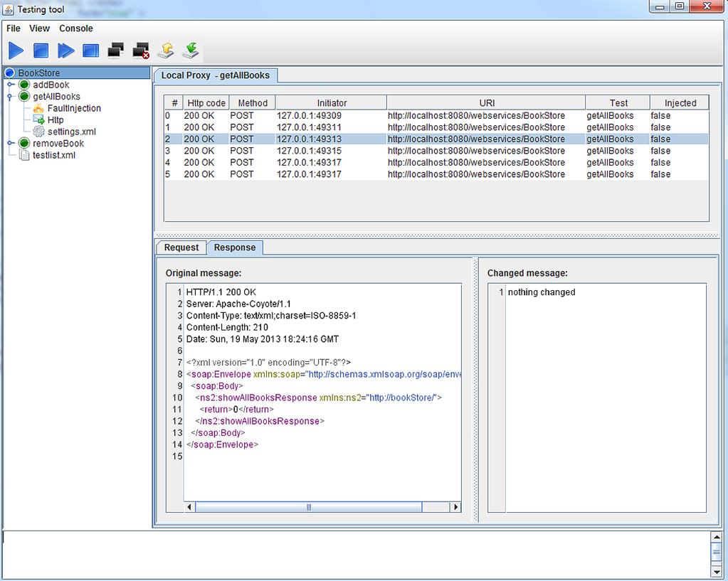728x581 pixels.
Task: Open the Console menu
Action: pos(75,28)
